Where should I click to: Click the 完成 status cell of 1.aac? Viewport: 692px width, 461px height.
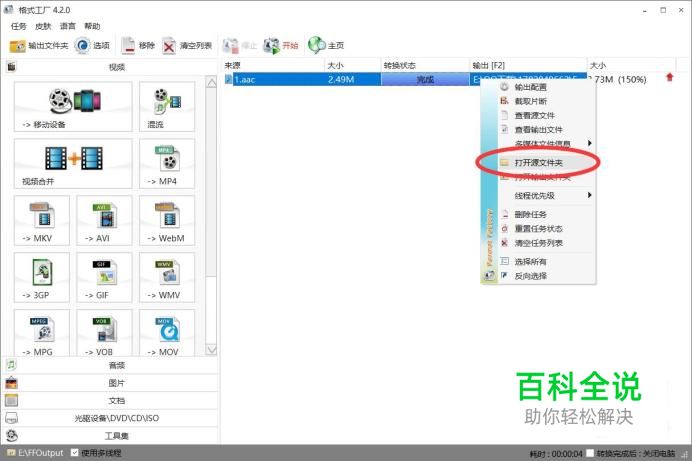(x=425, y=79)
